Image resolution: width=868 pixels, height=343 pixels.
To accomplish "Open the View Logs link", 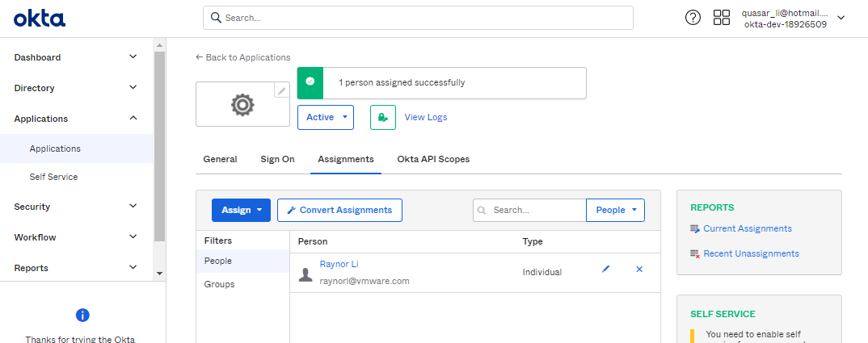I will pos(426,117).
